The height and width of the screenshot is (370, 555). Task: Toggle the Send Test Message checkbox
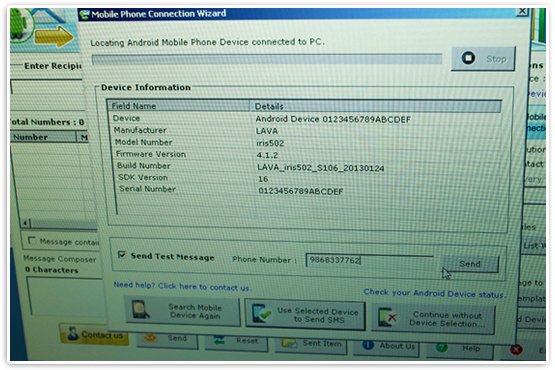(122, 254)
